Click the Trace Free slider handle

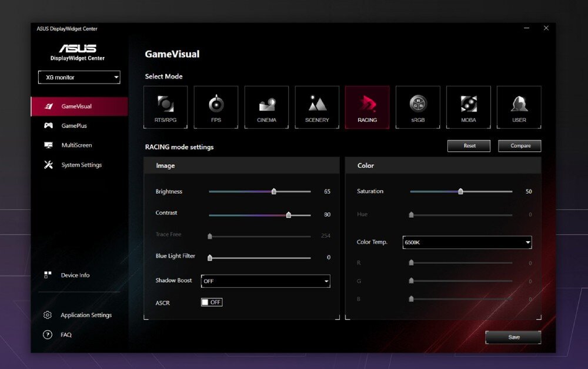coord(210,236)
